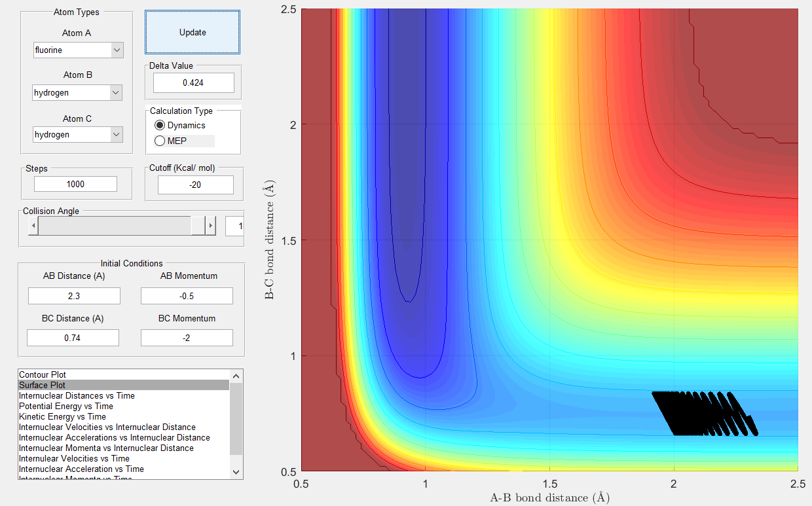Image resolution: width=812 pixels, height=506 pixels.
Task: Click the plot list scroll up arrow
Action: [x=236, y=376]
